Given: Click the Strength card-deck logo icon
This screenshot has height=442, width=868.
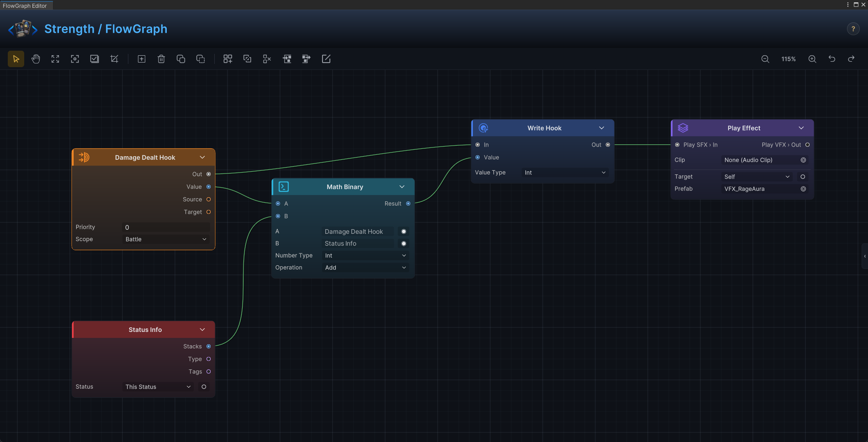Looking at the screenshot, I should click(x=23, y=29).
